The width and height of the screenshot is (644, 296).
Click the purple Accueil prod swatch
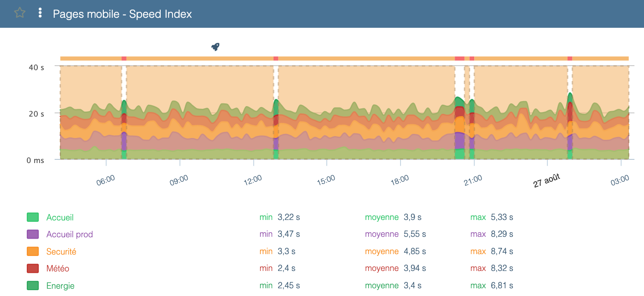[x=33, y=235]
